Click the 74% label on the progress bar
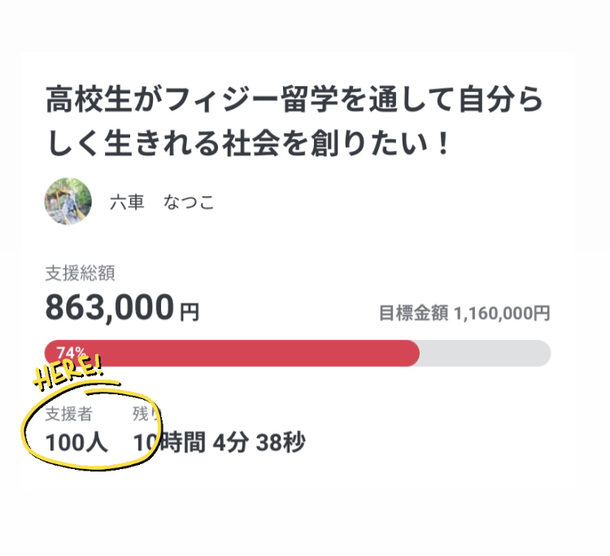This screenshot has width=610, height=556. point(70,352)
